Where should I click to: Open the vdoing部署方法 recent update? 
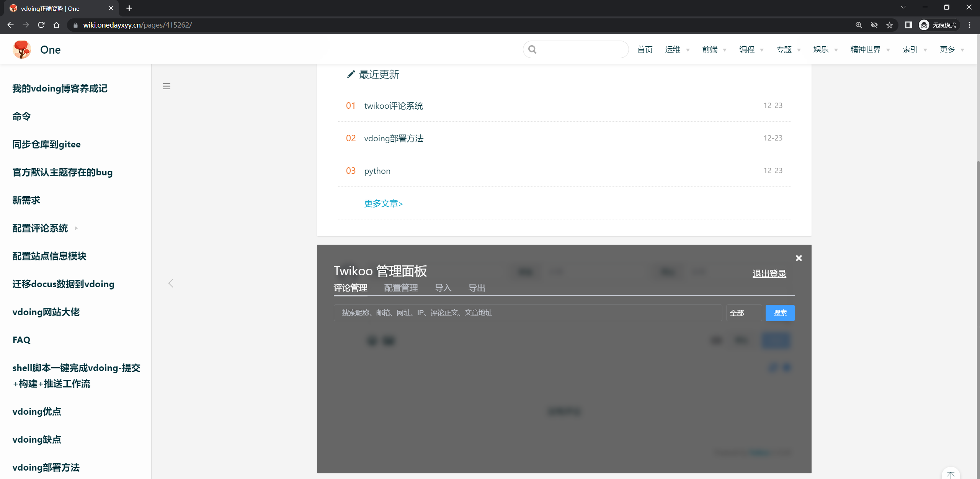[394, 138]
